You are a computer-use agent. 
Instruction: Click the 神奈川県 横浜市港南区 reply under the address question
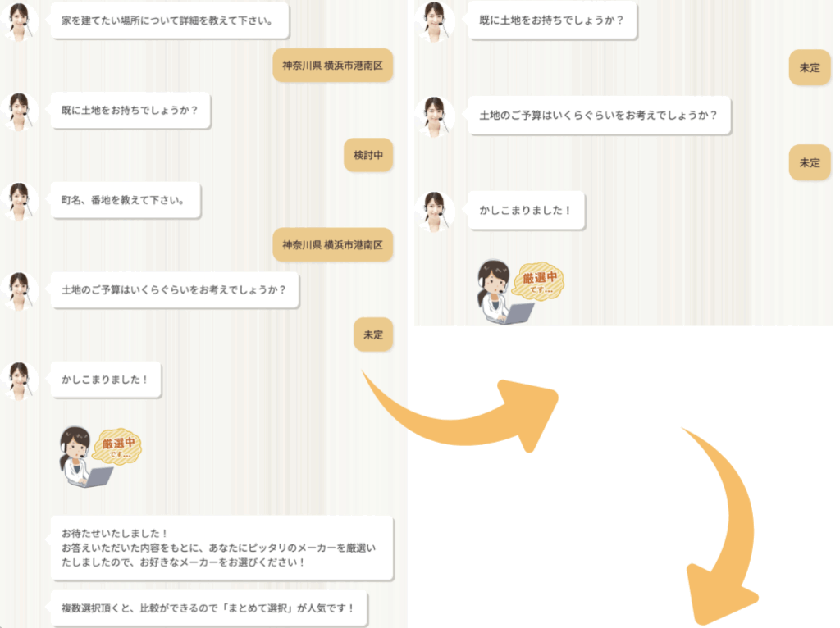click(x=333, y=244)
